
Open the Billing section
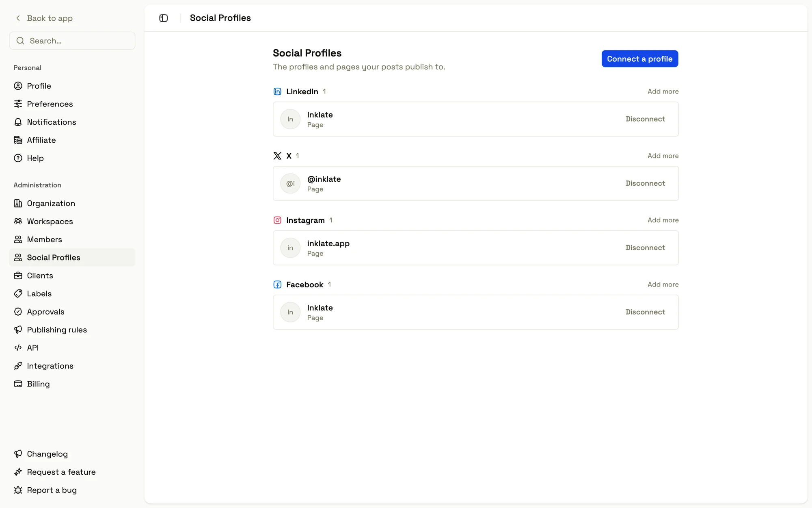[x=72, y=384]
